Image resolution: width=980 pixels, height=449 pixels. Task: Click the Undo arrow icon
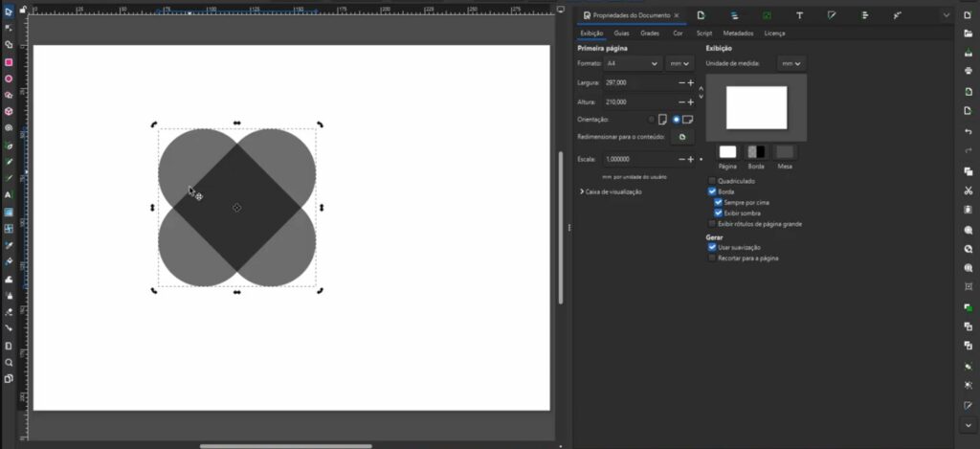969,131
